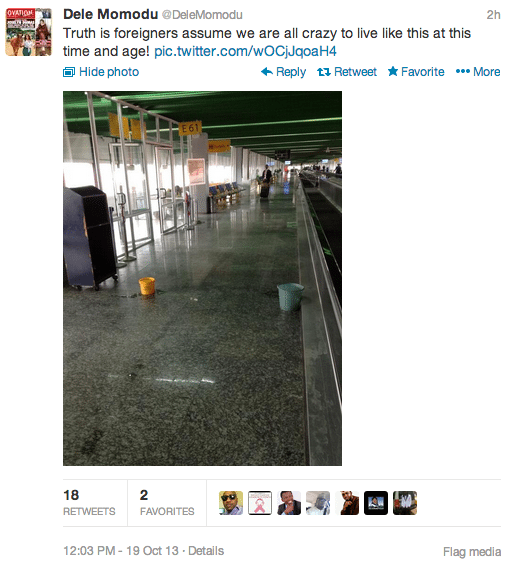Open the @DeleMomodu handle

pos(202,15)
